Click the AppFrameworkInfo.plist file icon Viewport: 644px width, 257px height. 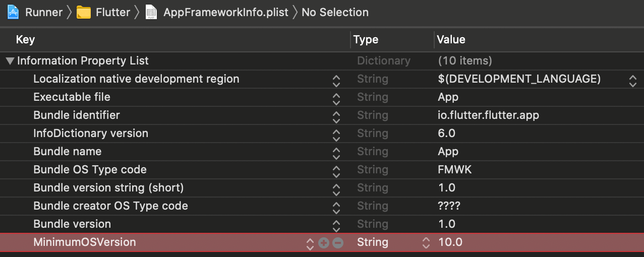point(151,12)
